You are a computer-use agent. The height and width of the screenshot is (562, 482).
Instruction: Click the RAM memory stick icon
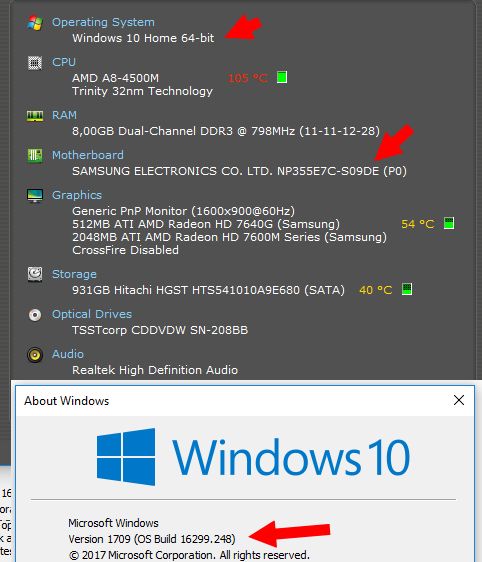pos(35,116)
